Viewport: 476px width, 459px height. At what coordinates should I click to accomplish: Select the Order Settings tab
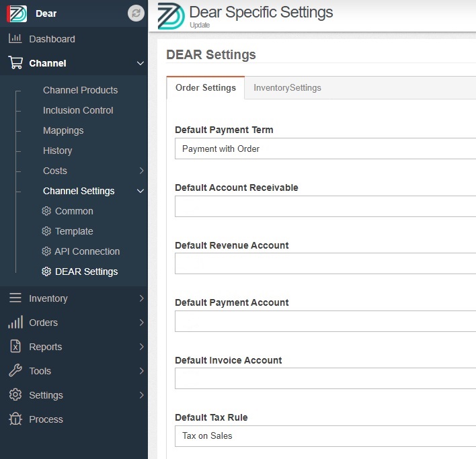pyautogui.click(x=206, y=87)
